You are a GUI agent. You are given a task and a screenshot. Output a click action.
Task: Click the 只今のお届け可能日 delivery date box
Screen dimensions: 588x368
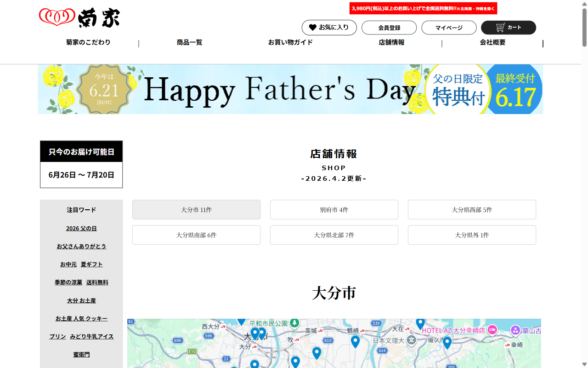coord(81,164)
